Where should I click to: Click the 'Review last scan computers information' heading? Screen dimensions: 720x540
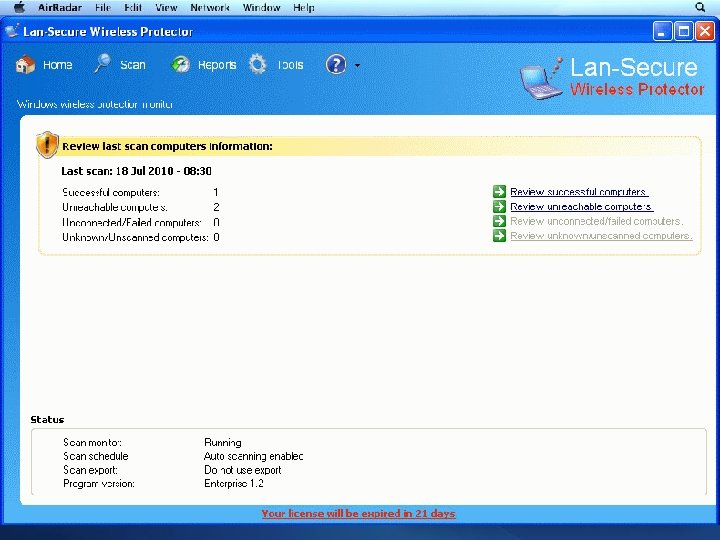[167, 146]
